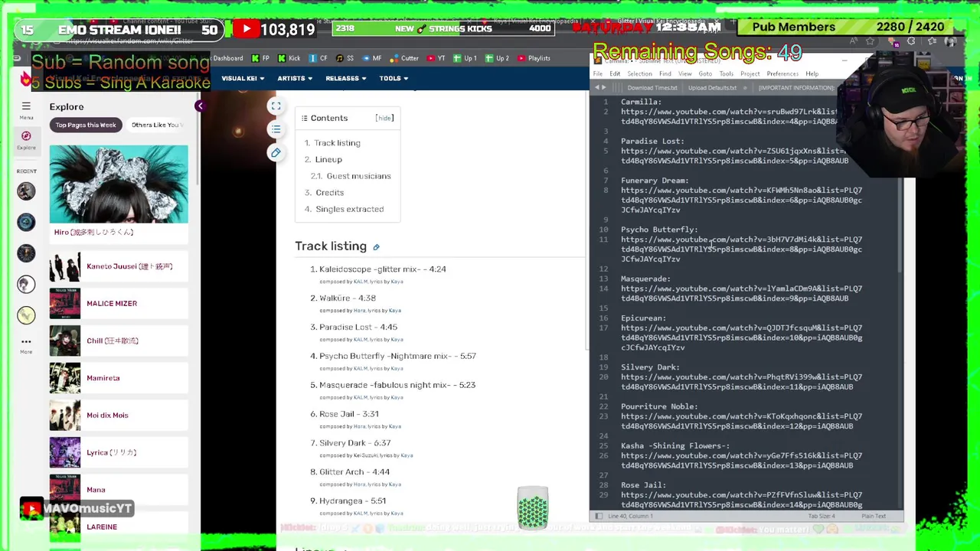This screenshot has height=551, width=980.
Task: Click the Kick bookmark in bookmarks bar
Action: point(289,58)
